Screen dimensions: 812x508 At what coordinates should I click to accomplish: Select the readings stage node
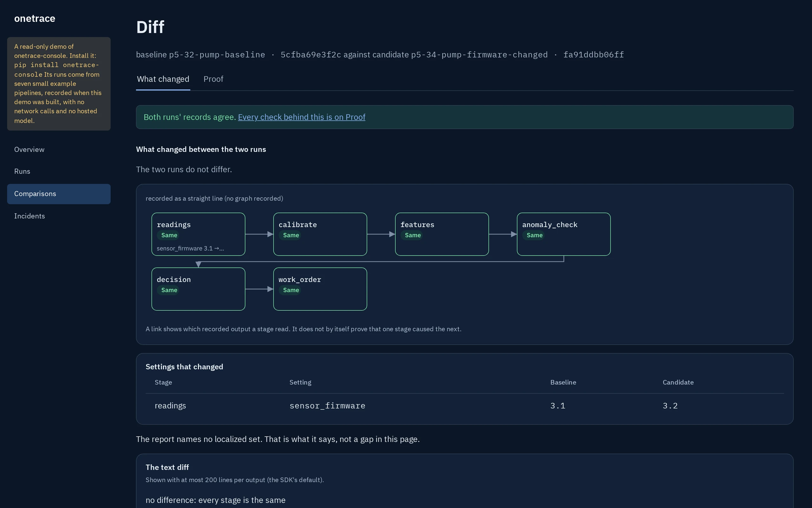click(x=198, y=234)
